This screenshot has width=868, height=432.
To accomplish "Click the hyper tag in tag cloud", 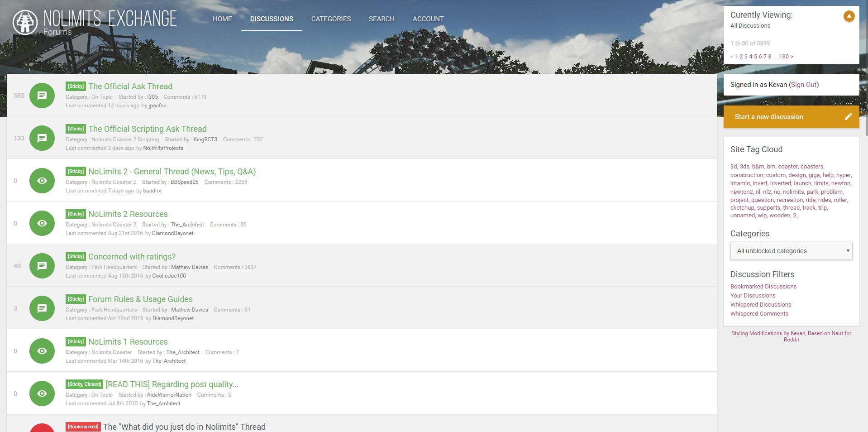I will (843, 175).
